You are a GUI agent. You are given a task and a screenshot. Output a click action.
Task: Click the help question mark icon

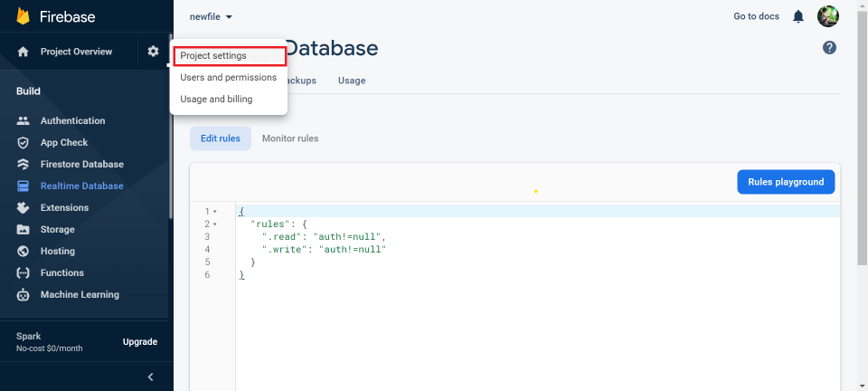(x=829, y=48)
